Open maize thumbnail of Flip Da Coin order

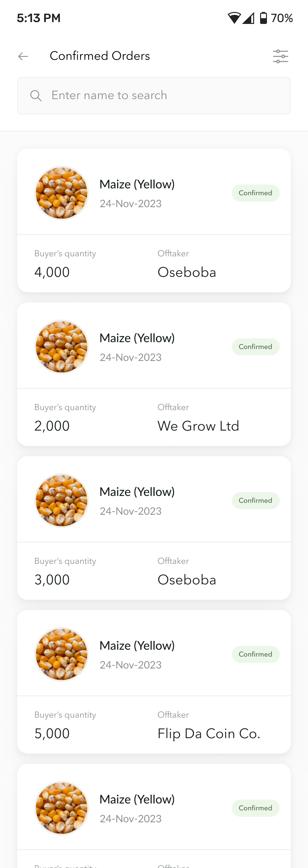pos(62,654)
